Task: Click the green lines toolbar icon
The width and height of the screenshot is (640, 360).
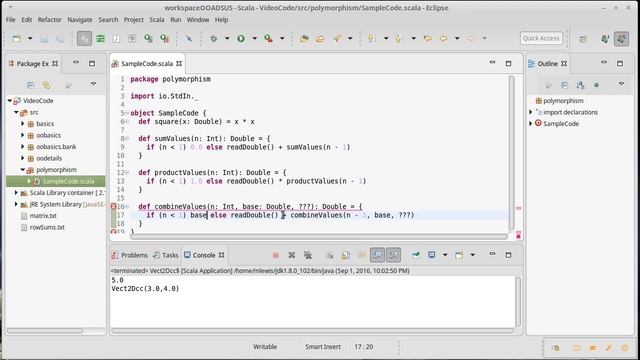Action: pyautogui.click(x=100, y=39)
